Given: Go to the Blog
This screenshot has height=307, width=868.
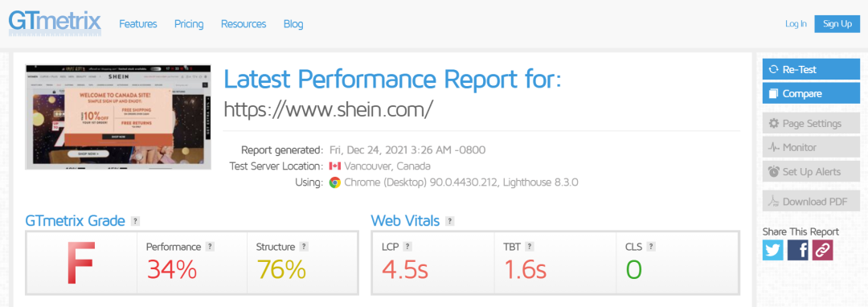Looking at the screenshot, I should [293, 24].
